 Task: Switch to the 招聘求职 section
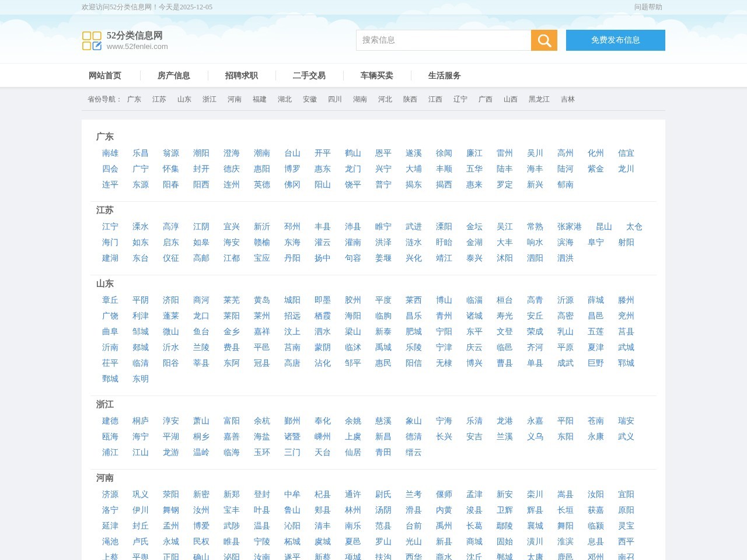click(241, 75)
